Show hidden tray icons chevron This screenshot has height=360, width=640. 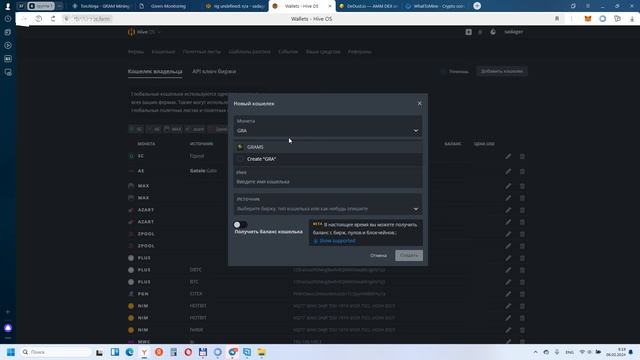pos(535,352)
